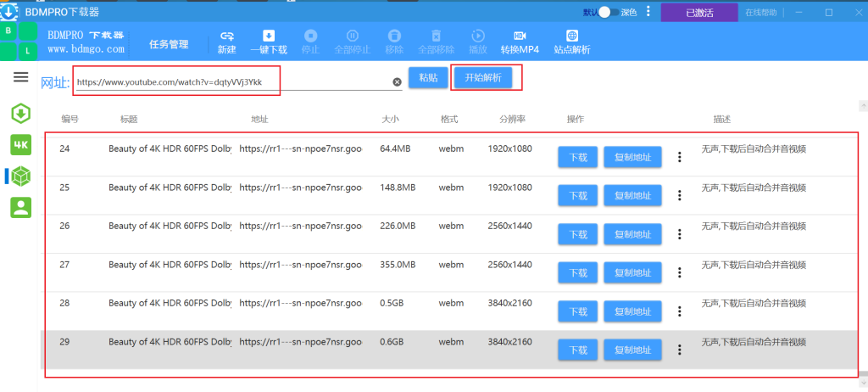
Task: Click the YouTube URL input field
Action: [231, 82]
